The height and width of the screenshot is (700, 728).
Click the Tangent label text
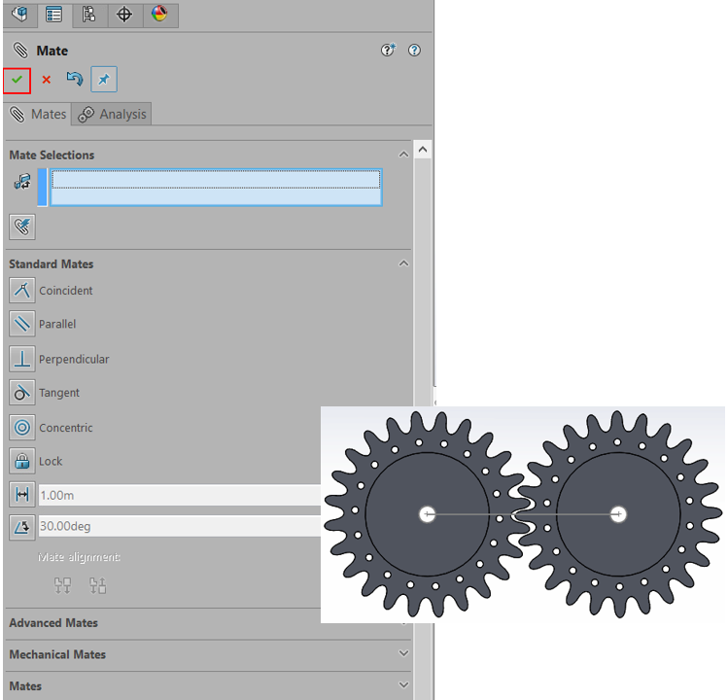[x=59, y=393]
